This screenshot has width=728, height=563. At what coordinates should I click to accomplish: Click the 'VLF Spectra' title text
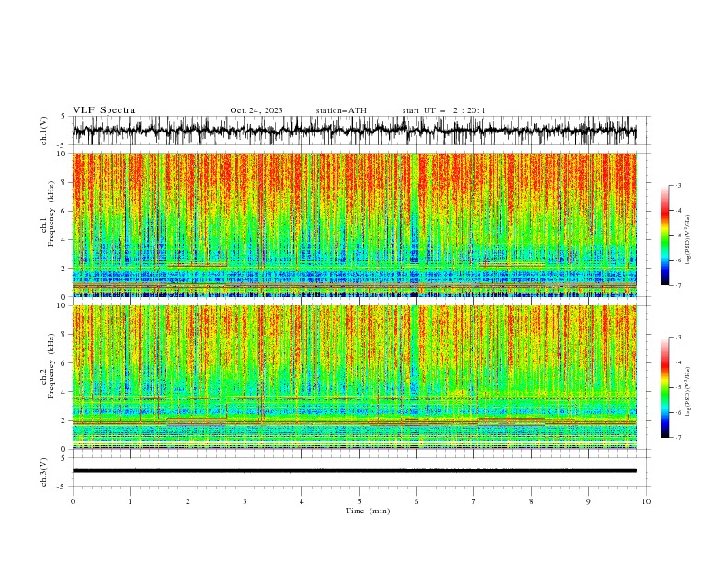[104, 110]
